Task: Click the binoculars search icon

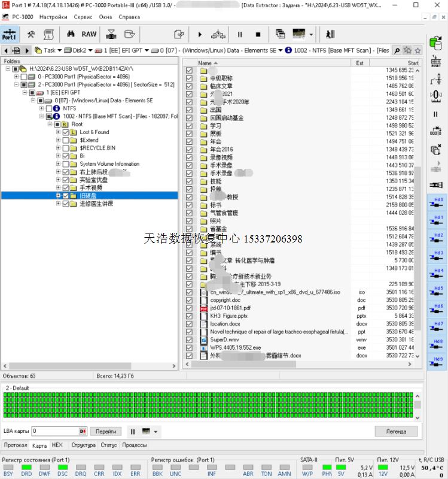Action: point(71,34)
